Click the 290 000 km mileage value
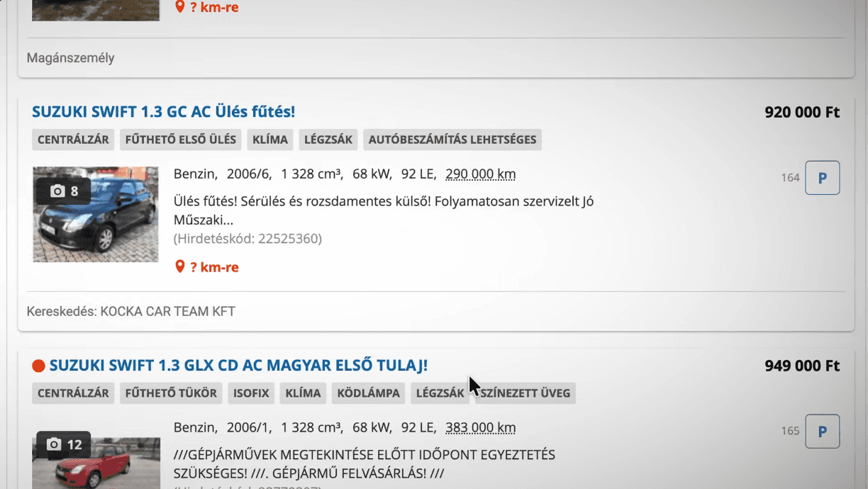The width and height of the screenshot is (868, 489). point(481,174)
